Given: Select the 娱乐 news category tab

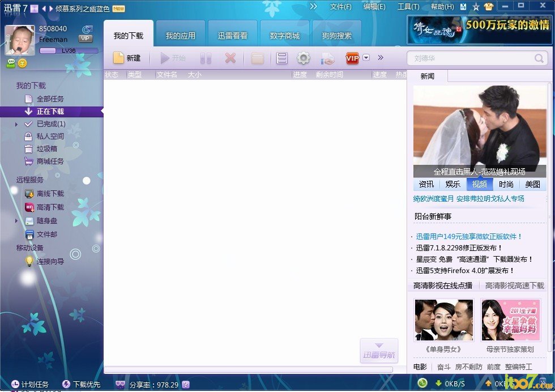Looking at the screenshot, I should (453, 184).
